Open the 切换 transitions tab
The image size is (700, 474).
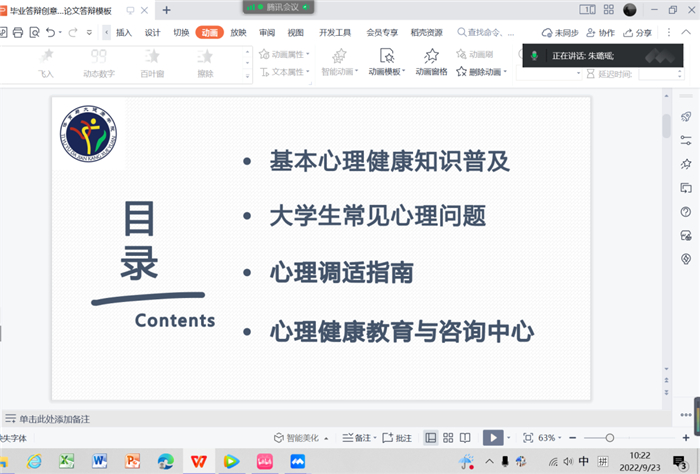click(181, 33)
